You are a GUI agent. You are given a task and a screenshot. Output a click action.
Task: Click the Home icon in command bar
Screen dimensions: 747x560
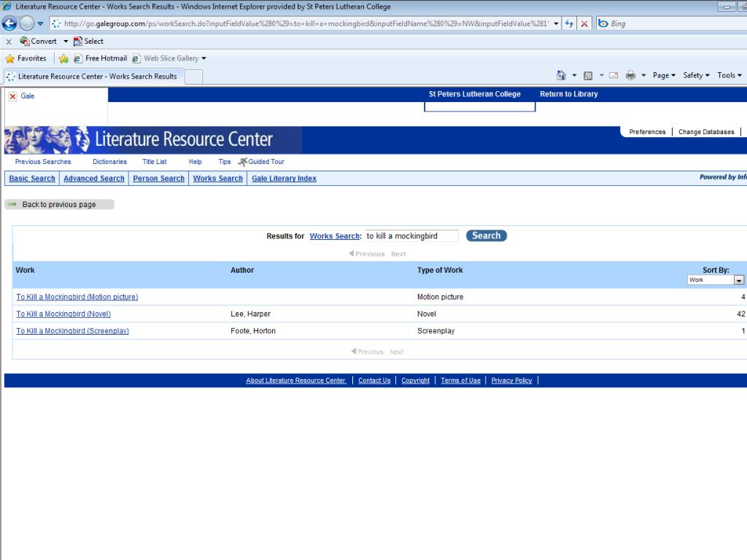pyautogui.click(x=561, y=75)
